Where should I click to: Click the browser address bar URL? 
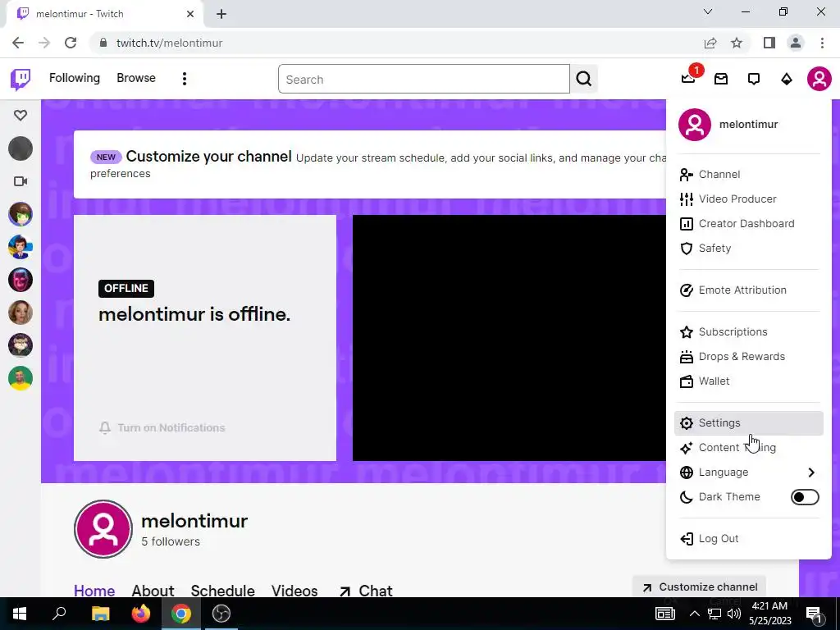pos(169,43)
